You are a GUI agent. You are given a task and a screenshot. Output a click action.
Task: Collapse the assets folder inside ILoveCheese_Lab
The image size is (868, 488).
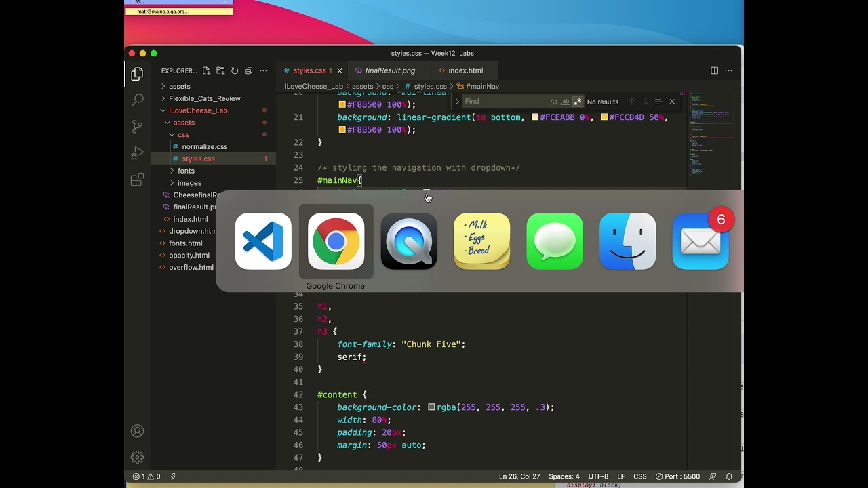[184, 123]
